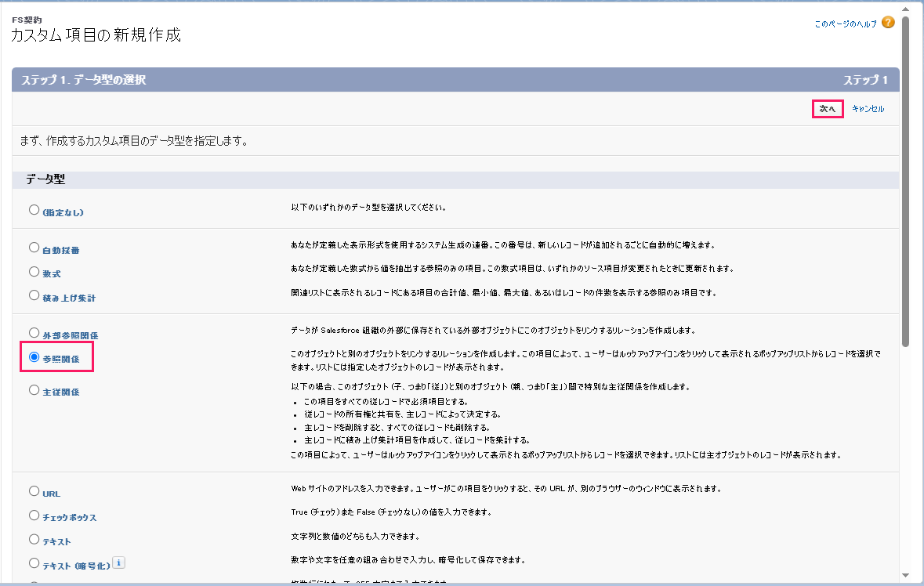Screen dimensions: 924x586
Task: Pick the URL data type radio
Action: tap(34, 491)
